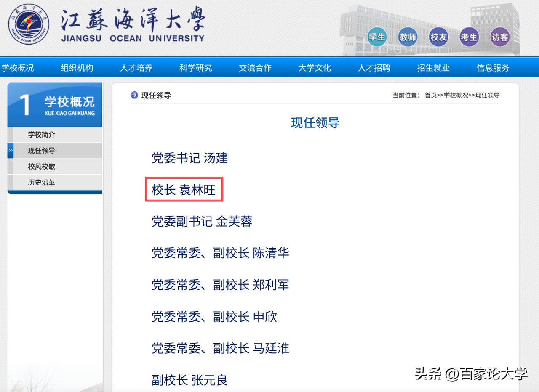Click the row for 副校长 申欣
Screen dimensions: 539x392
(x=214, y=317)
